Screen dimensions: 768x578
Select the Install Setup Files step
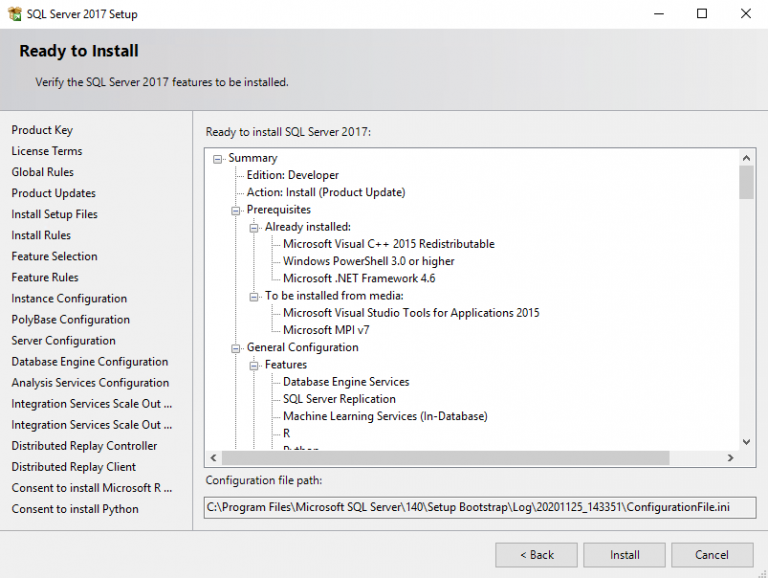point(54,215)
